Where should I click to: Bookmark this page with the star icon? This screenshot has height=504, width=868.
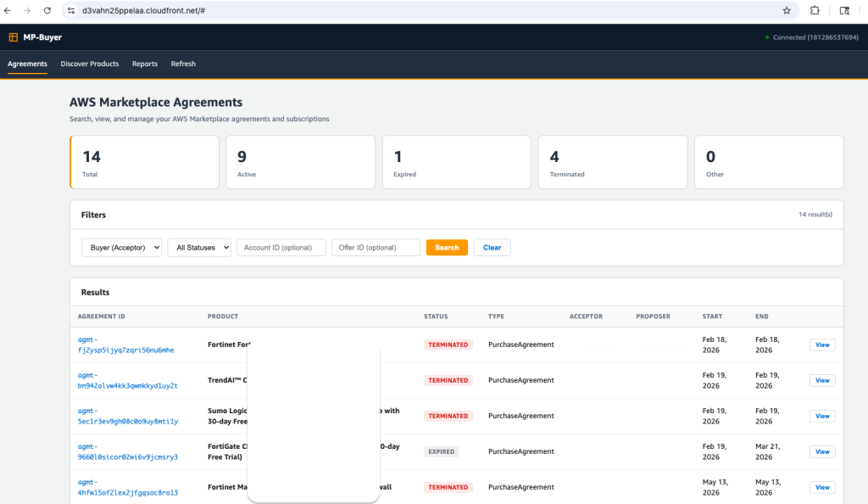(x=787, y=10)
